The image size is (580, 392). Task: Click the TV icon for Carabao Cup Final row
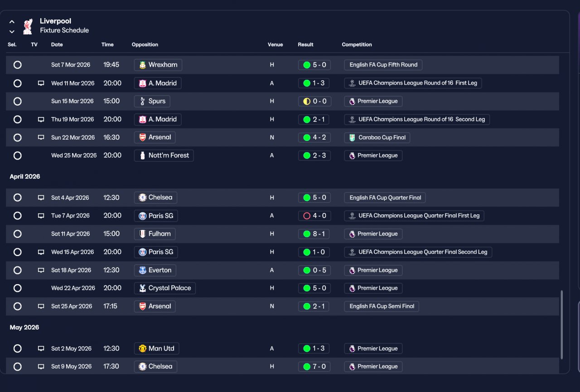click(x=41, y=137)
